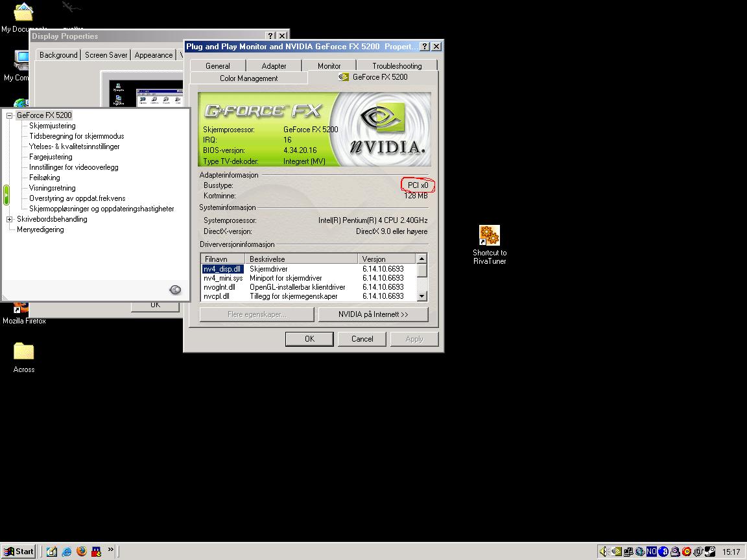This screenshot has height=560, width=747.
Task: Select Tidsberegning for skjermmodus
Action: pos(77,136)
